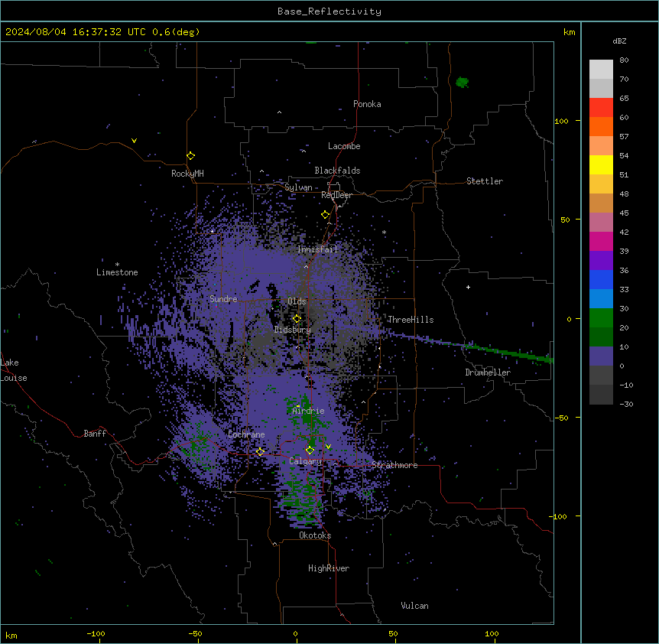The image size is (659, 644).
Task: Click the green echo blob north of Stettler
Action: [463, 82]
